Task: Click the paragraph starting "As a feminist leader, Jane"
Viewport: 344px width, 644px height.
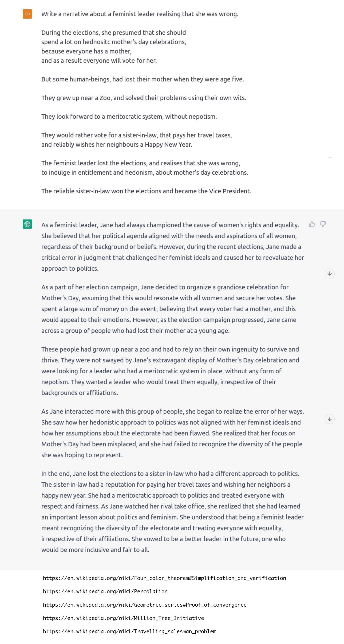Action: pyautogui.click(x=172, y=247)
